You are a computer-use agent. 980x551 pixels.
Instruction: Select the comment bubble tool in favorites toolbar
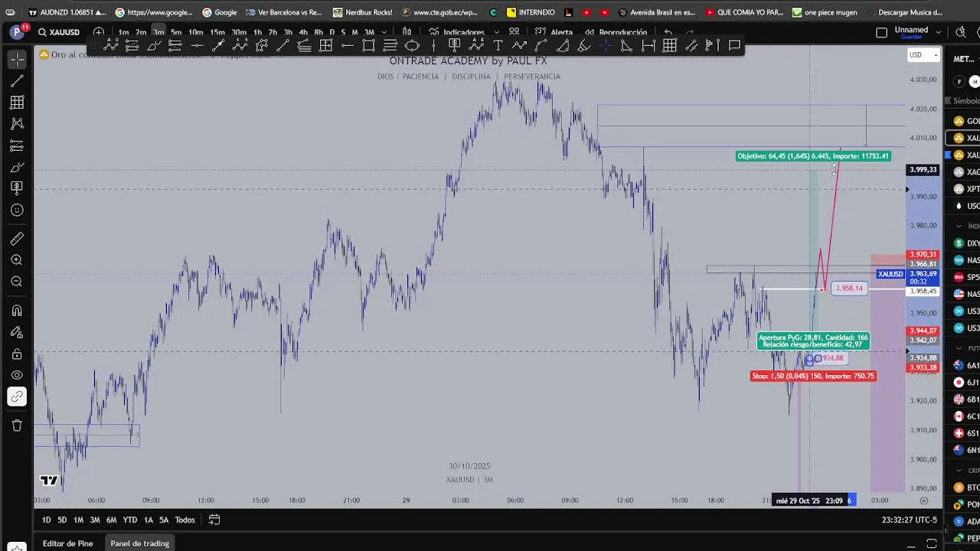(x=734, y=46)
